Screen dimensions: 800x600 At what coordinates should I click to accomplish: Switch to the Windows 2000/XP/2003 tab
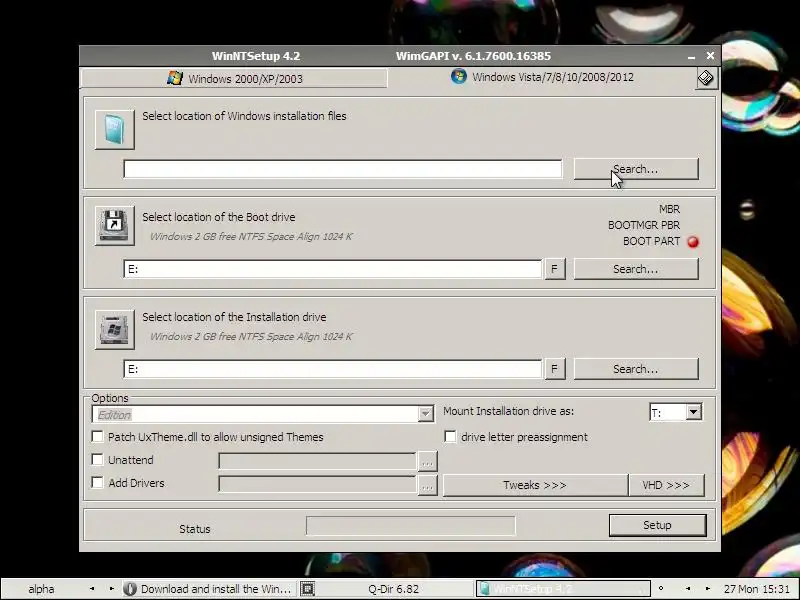tap(234, 79)
